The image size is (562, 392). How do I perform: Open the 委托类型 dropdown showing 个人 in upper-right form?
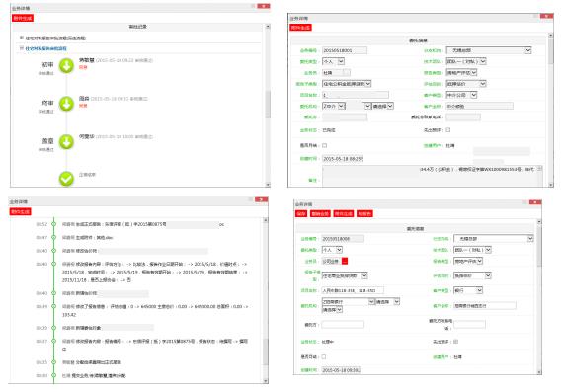333,61
